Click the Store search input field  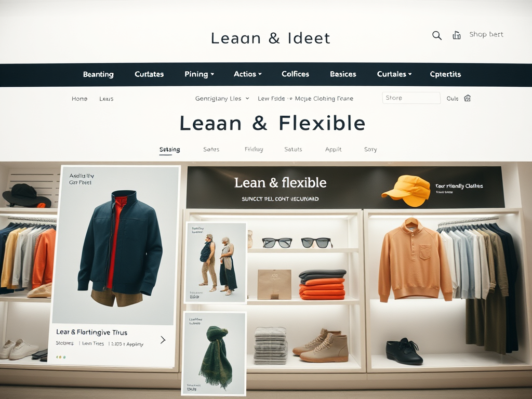coord(411,98)
